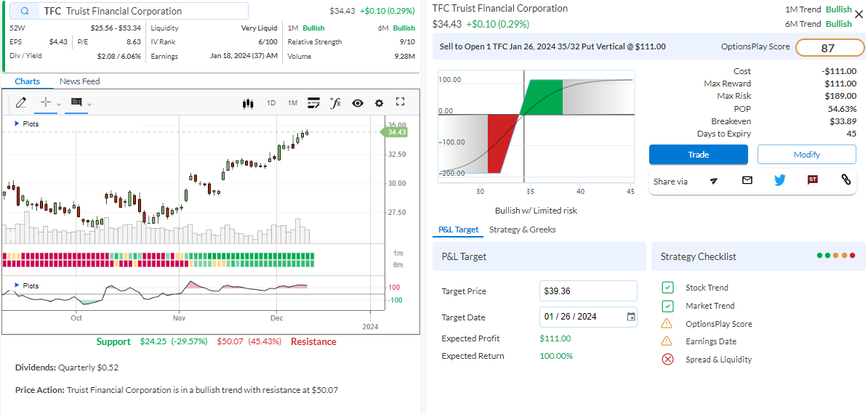Toggle chart visibility eye icon
The height and width of the screenshot is (414, 868).
(358, 103)
